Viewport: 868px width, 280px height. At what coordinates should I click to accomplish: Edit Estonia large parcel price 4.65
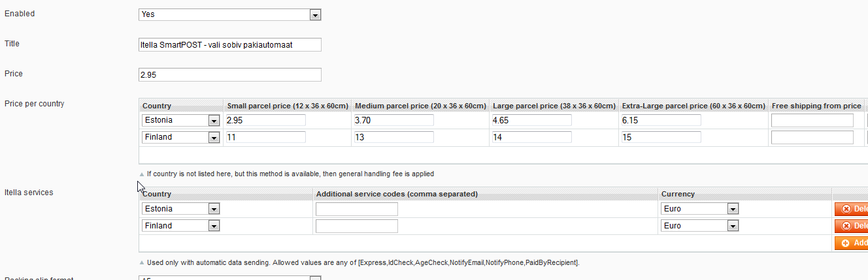(x=531, y=120)
